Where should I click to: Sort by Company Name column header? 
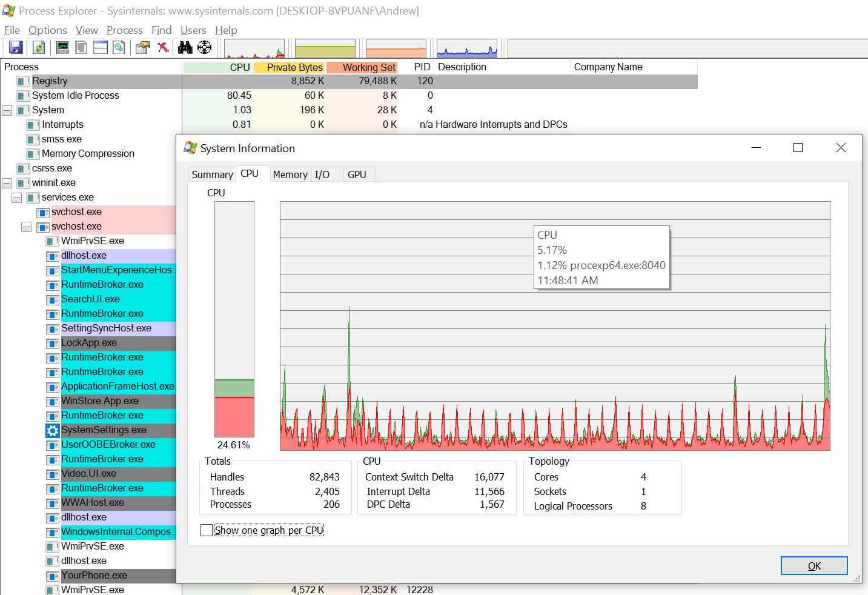(x=634, y=67)
